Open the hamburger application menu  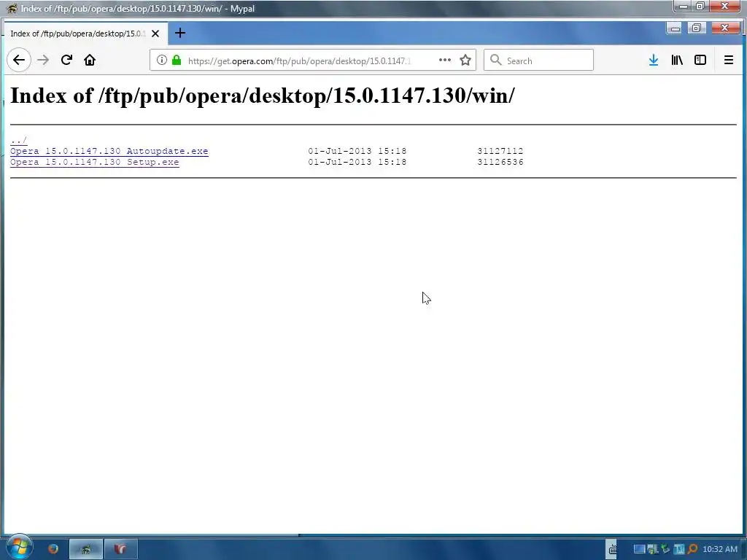point(729,60)
